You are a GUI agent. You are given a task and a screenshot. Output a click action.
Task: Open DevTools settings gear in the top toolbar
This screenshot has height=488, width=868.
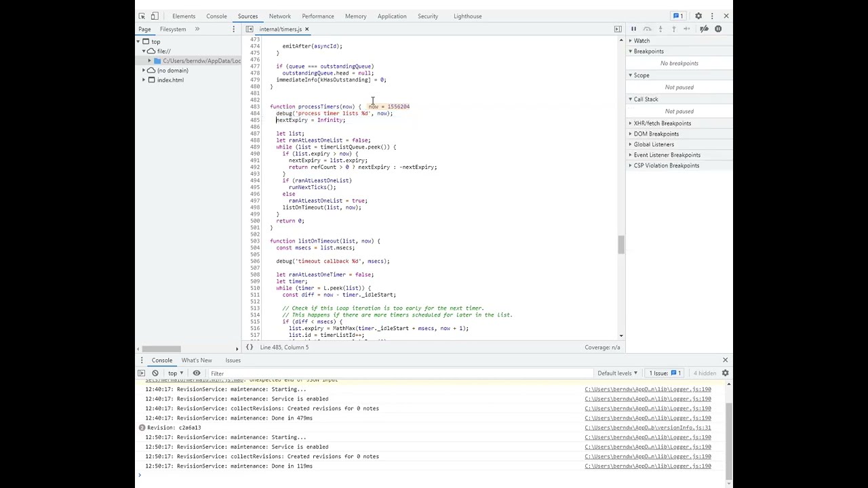point(698,16)
